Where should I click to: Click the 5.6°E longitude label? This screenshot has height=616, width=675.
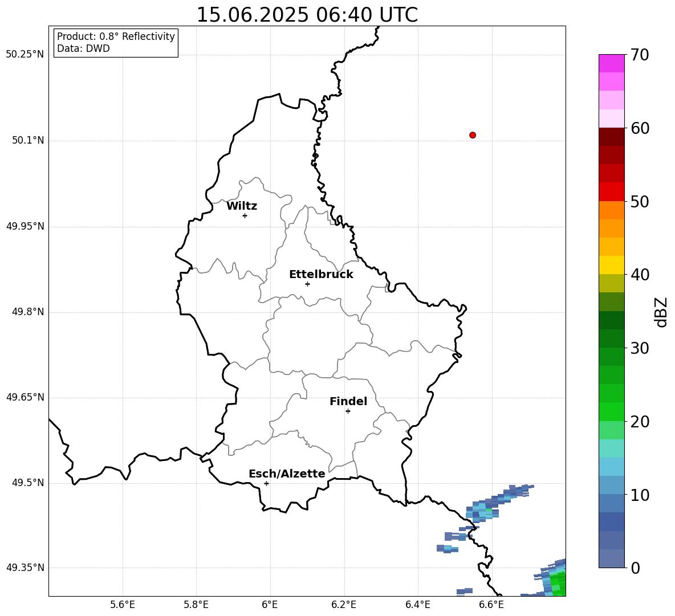[x=123, y=605]
